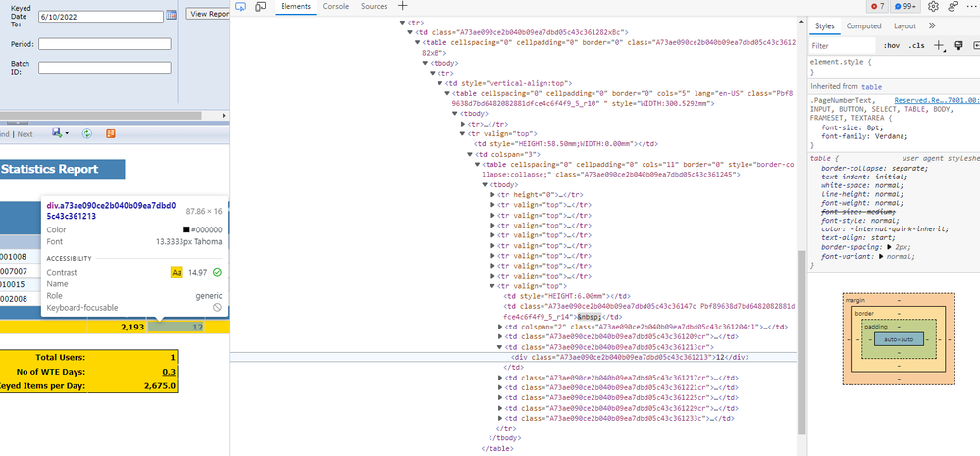Click the Batch ID input field
This screenshot has width=980, height=456.
105,68
